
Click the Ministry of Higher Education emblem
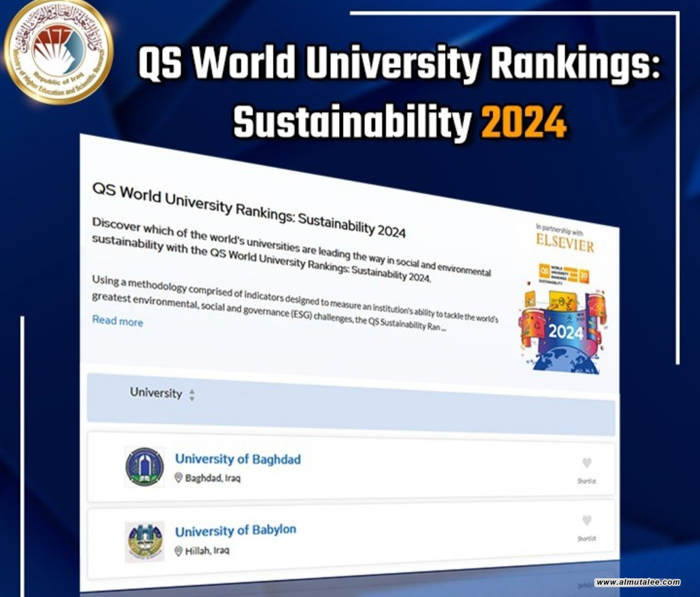pyautogui.click(x=58, y=52)
